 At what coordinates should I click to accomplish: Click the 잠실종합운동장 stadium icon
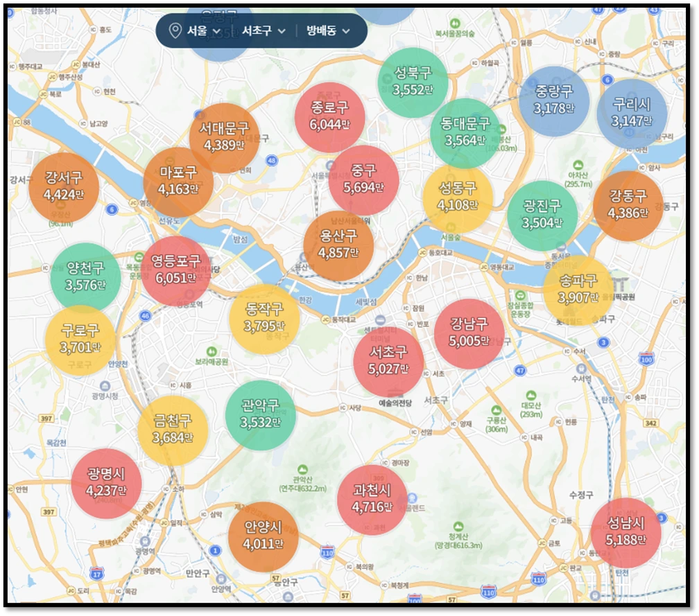pos(520,295)
